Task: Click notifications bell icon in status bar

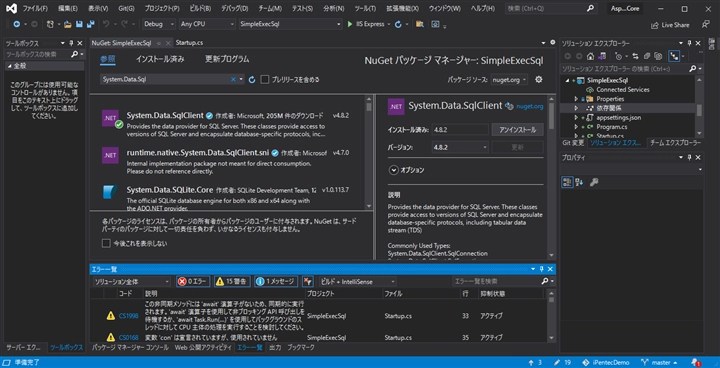Action: click(x=696, y=362)
